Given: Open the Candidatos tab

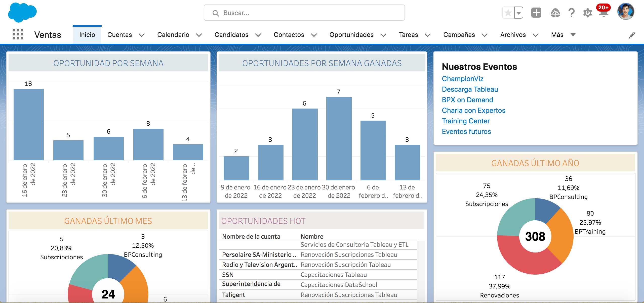Looking at the screenshot, I should (x=231, y=35).
